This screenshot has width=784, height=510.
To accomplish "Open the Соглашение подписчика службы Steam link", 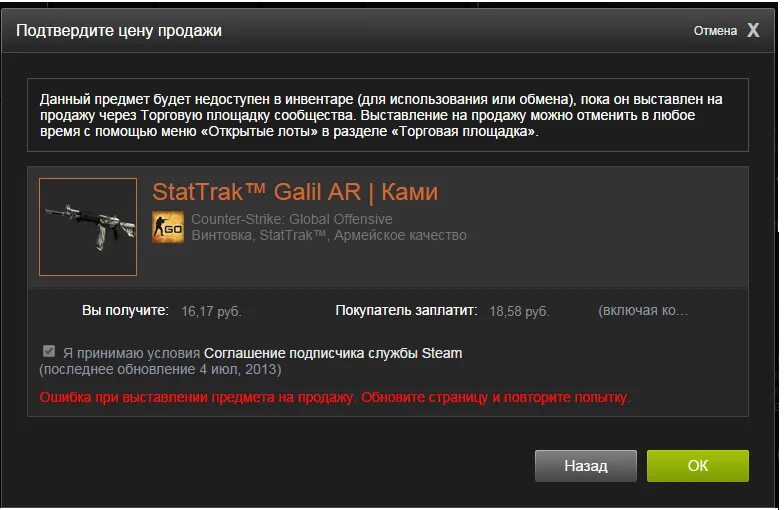I will (x=333, y=353).
